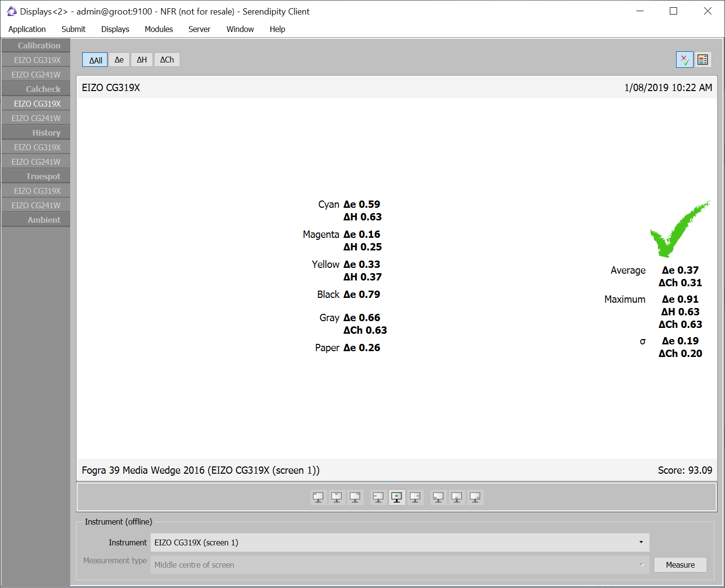725x588 pixels.
Task: Open EIZO CG241W under Truespot
Action: tap(36, 205)
